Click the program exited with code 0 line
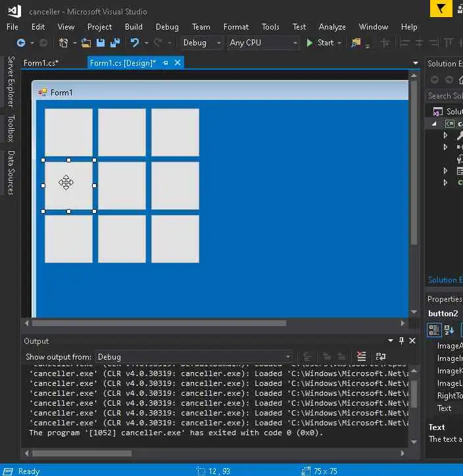463x476 pixels. 176,433
